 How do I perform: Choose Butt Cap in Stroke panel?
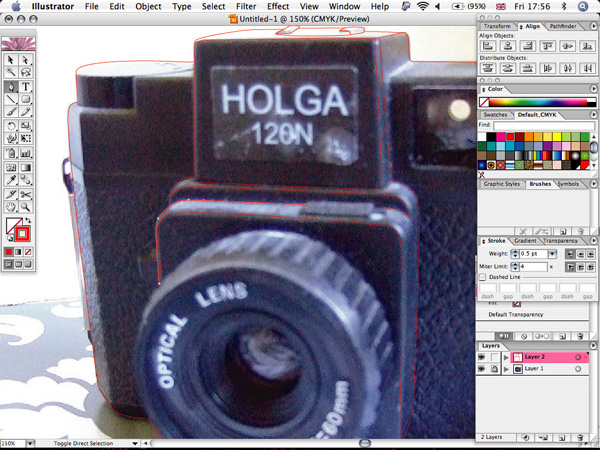pyautogui.click(x=571, y=254)
